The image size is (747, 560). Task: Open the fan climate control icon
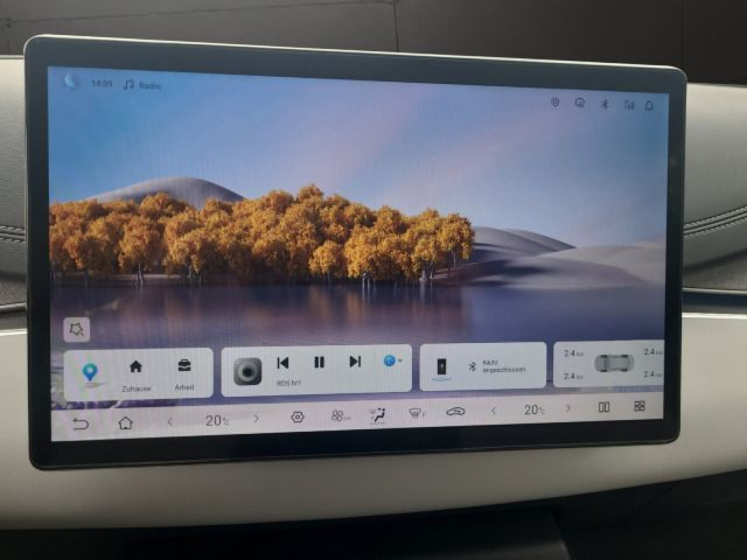[x=338, y=416]
